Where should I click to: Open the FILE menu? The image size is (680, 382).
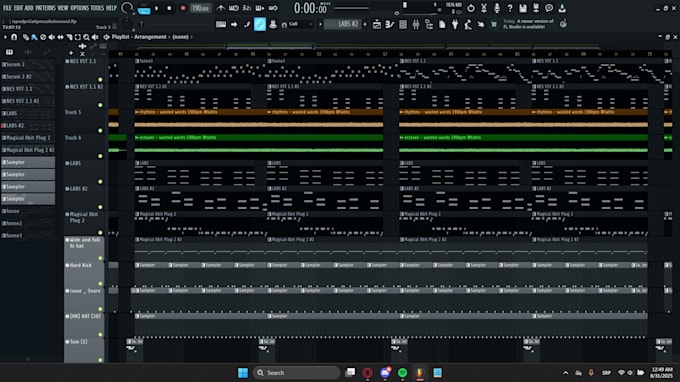7,8
